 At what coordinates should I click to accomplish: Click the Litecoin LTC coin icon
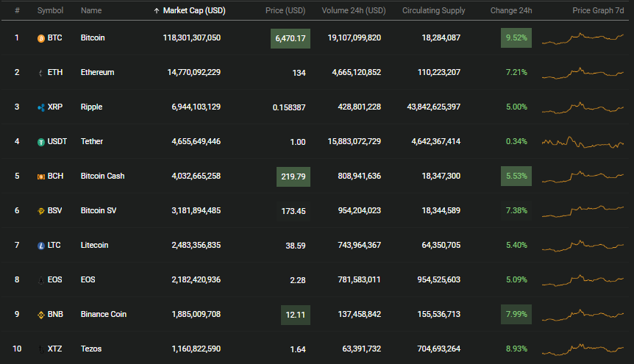41,246
